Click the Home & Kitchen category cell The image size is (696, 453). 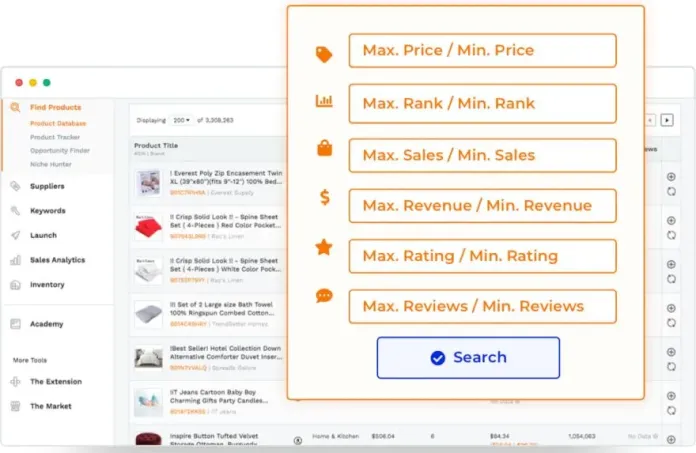[x=336, y=437]
